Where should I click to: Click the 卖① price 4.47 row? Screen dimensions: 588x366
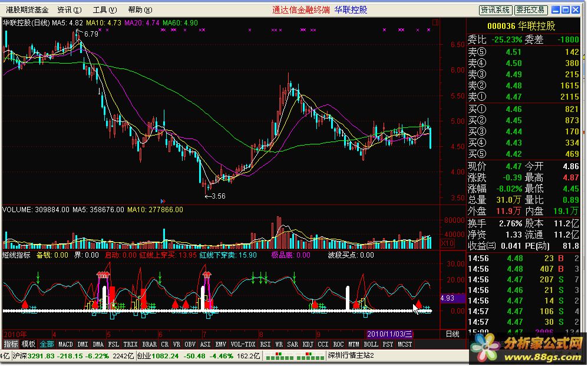(524, 97)
